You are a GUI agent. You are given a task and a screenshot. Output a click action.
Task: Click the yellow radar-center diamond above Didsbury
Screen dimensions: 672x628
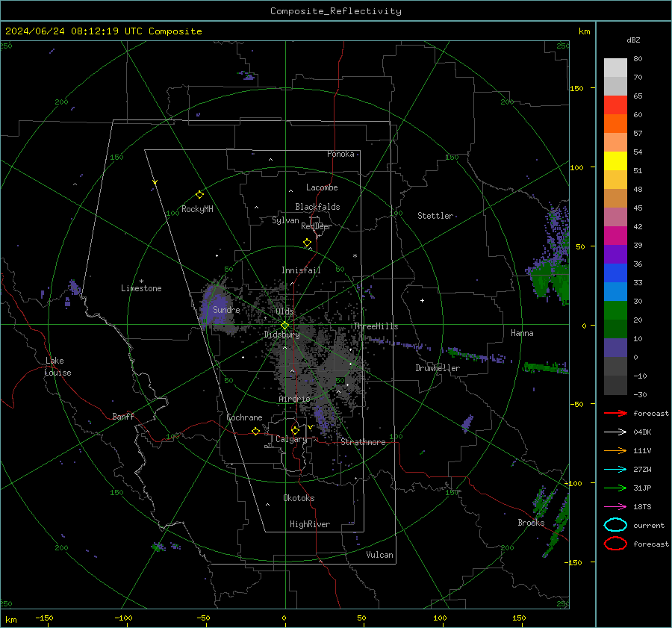pos(284,326)
